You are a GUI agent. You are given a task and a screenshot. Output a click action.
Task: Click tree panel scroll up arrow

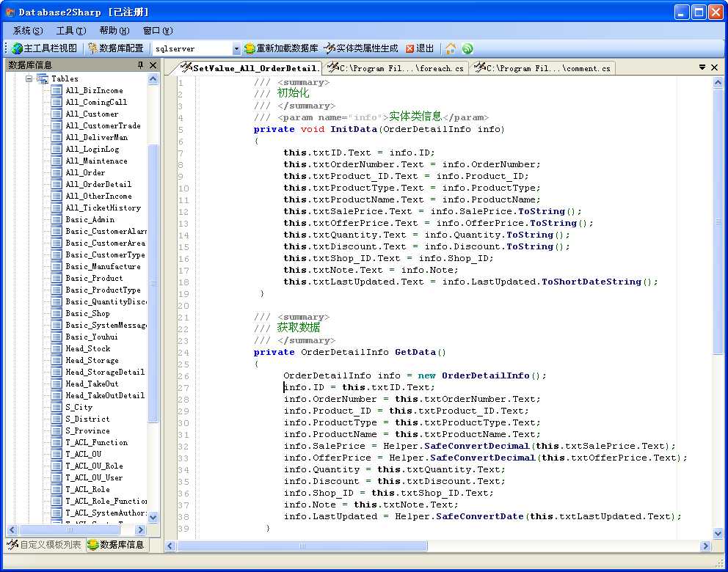(153, 79)
